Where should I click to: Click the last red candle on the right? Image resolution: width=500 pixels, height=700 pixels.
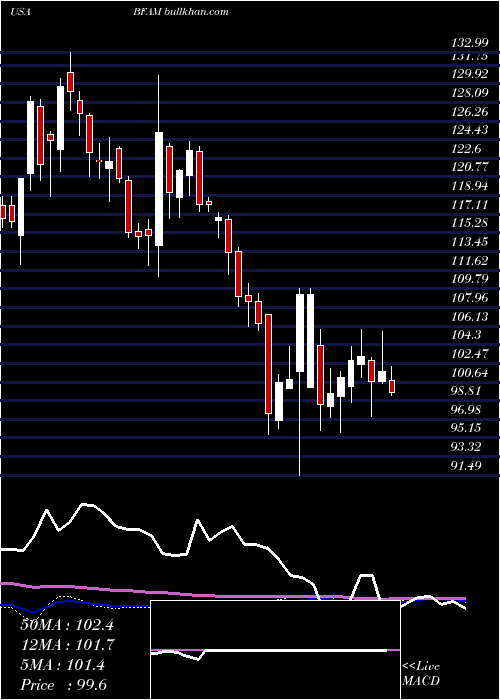click(x=392, y=386)
